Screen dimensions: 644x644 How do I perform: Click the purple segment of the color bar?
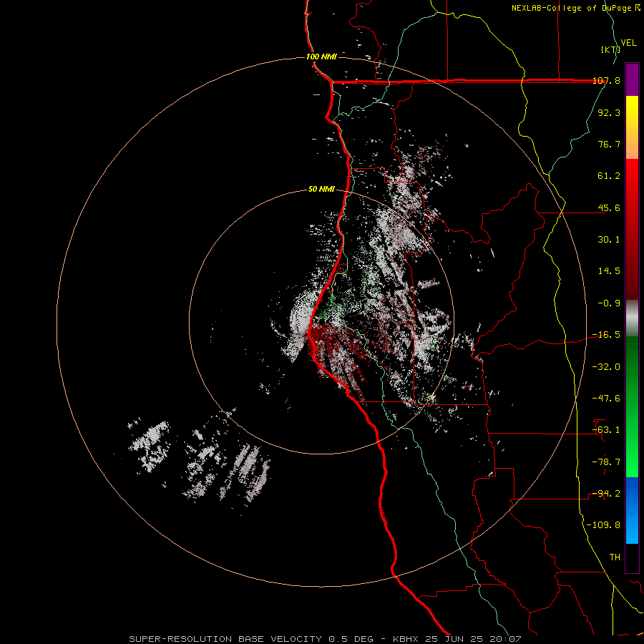pos(632,79)
